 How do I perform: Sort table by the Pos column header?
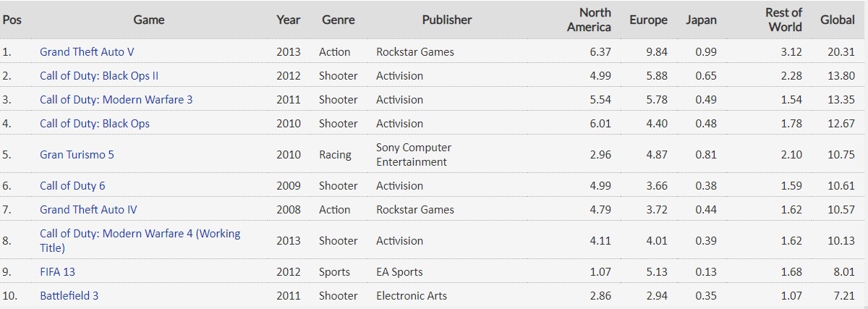coord(12,20)
